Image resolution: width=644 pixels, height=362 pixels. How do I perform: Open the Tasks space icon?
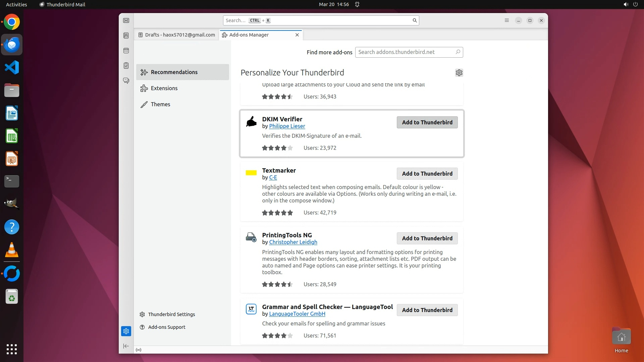coord(126,66)
